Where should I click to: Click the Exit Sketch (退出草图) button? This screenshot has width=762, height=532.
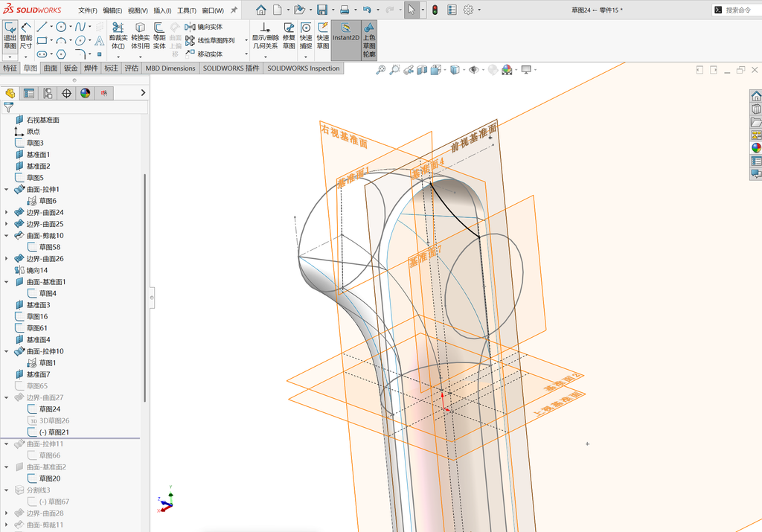10,36
